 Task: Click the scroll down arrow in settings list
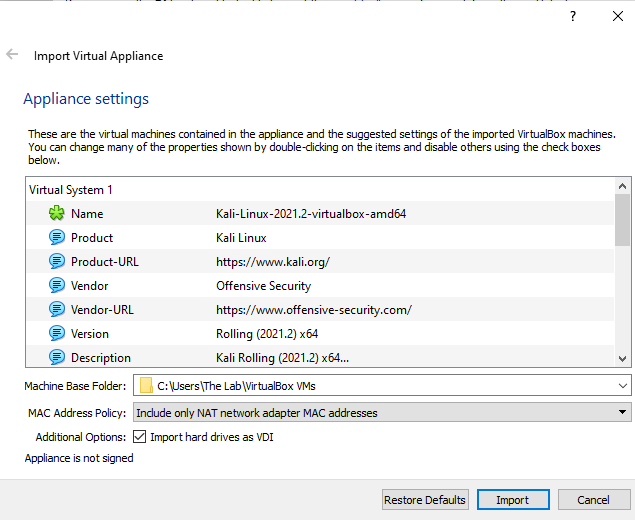click(623, 358)
